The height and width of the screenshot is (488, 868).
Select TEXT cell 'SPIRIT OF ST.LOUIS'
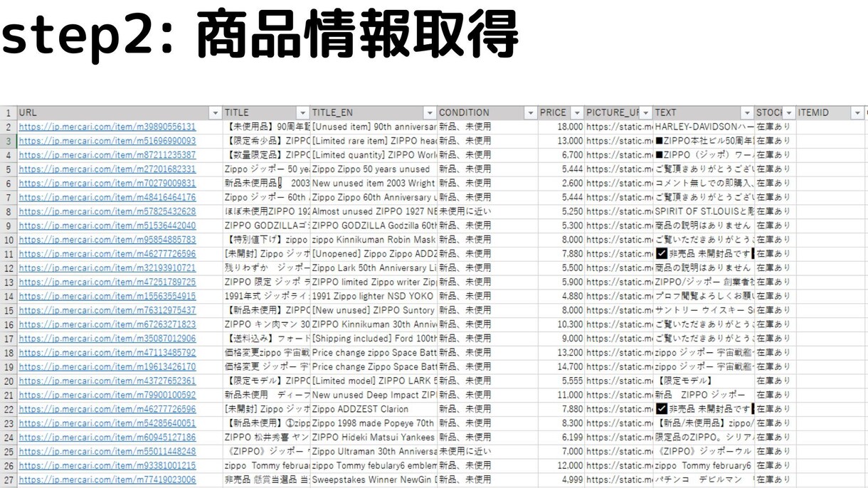point(704,211)
